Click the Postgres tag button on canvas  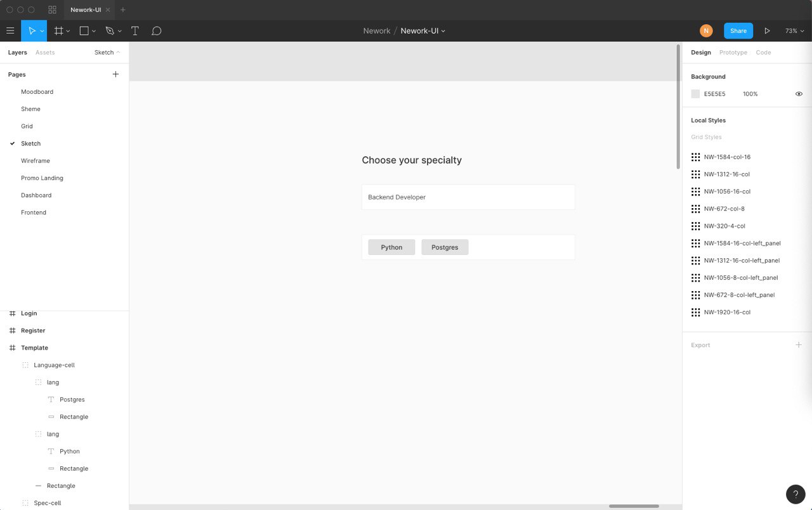(x=445, y=247)
